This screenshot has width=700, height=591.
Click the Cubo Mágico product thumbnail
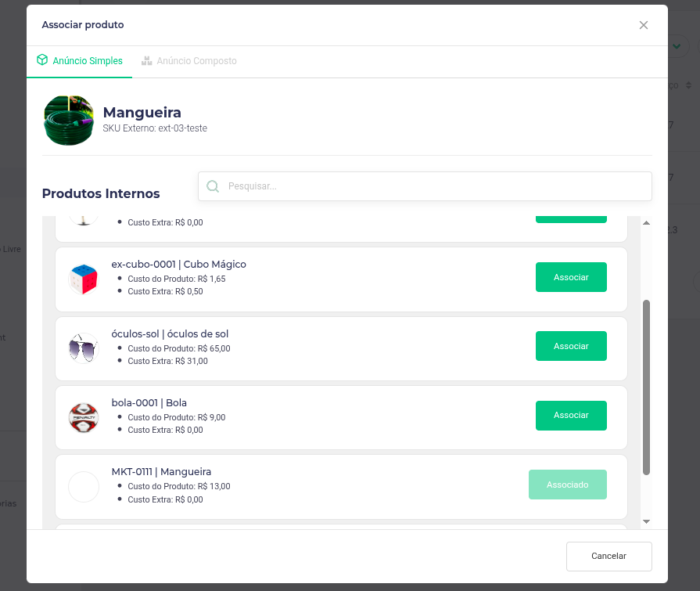84,279
